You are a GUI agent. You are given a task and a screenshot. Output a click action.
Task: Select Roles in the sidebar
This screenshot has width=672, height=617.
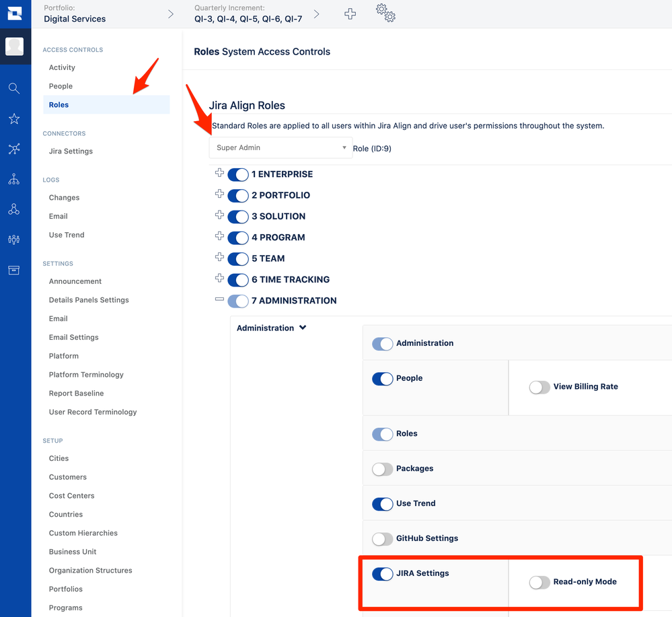pyautogui.click(x=106, y=104)
